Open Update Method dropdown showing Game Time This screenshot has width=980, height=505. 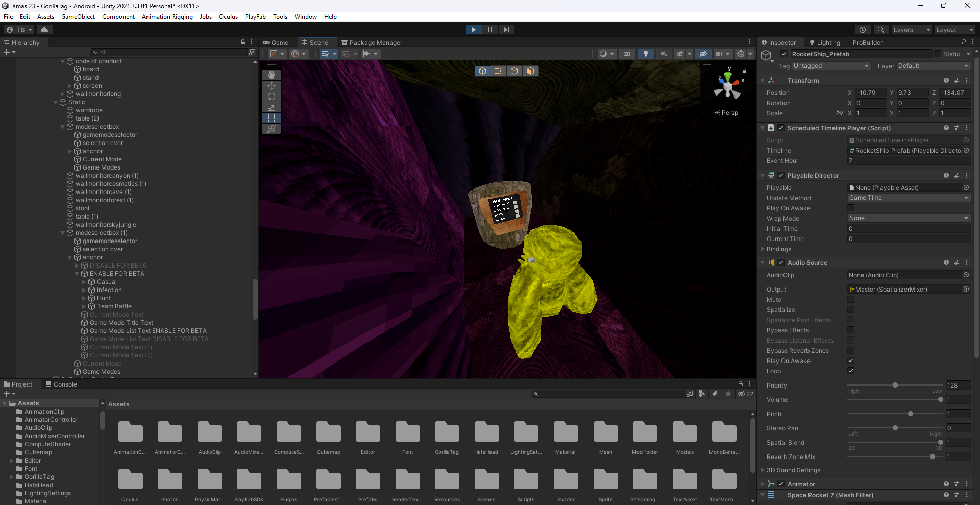pos(909,198)
